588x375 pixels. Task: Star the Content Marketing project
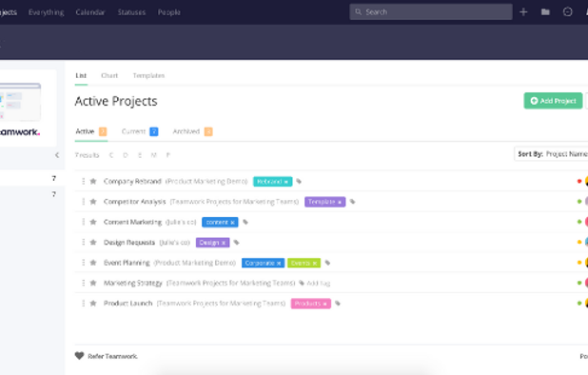tap(93, 222)
